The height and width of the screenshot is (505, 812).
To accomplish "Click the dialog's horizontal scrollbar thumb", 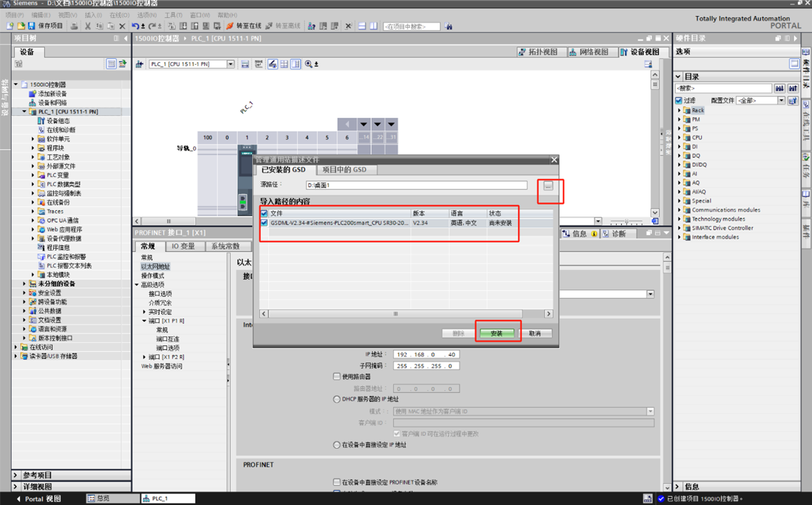I will 395,314.
